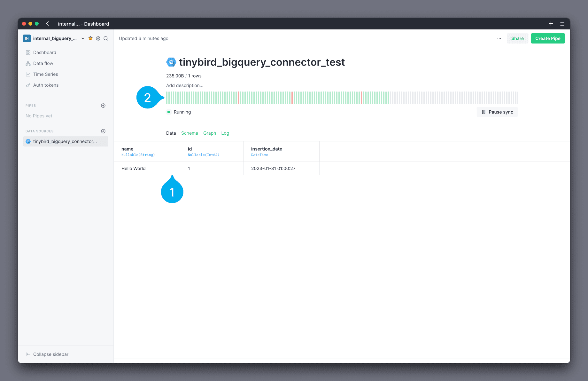The image size is (588, 381).
Task: Click the sync history status bar
Action: pos(341,98)
